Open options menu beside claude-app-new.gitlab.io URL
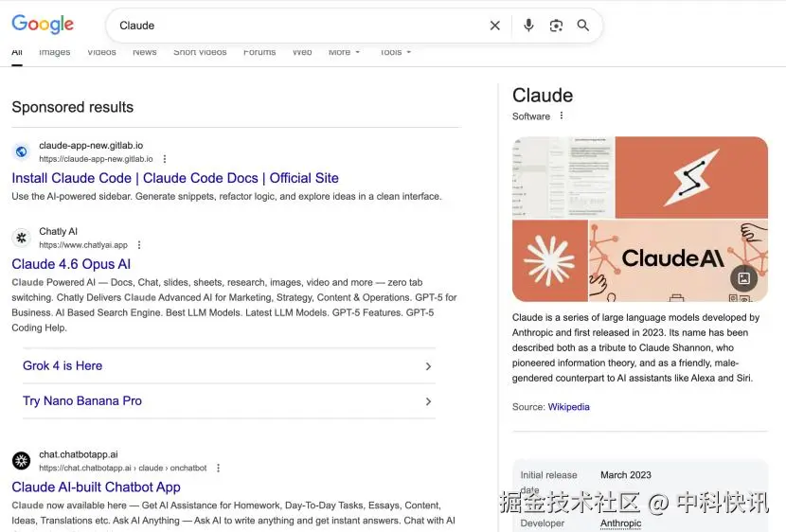Viewport: 786px width, 532px height. pos(165,159)
